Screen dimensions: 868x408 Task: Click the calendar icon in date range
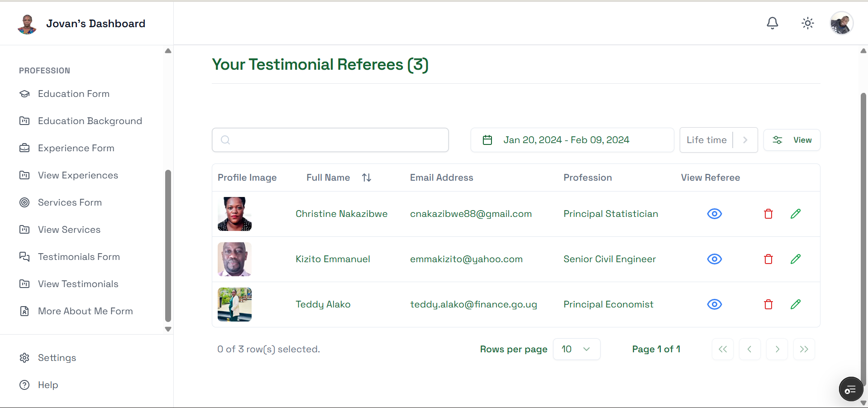coord(487,140)
